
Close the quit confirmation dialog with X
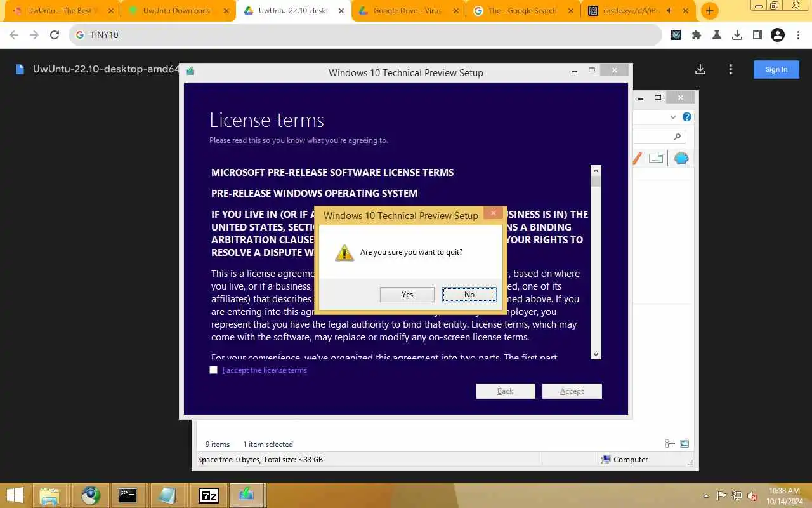click(494, 213)
